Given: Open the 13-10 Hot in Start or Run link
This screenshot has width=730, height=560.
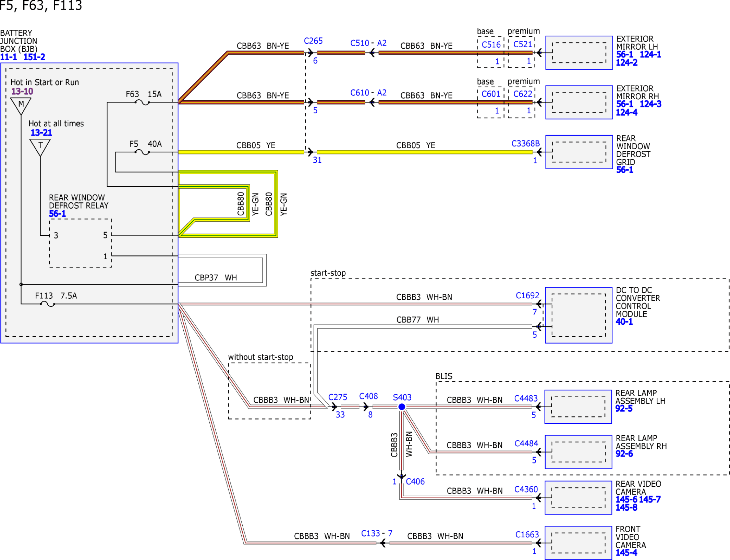Looking at the screenshot, I should [x=22, y=91].
